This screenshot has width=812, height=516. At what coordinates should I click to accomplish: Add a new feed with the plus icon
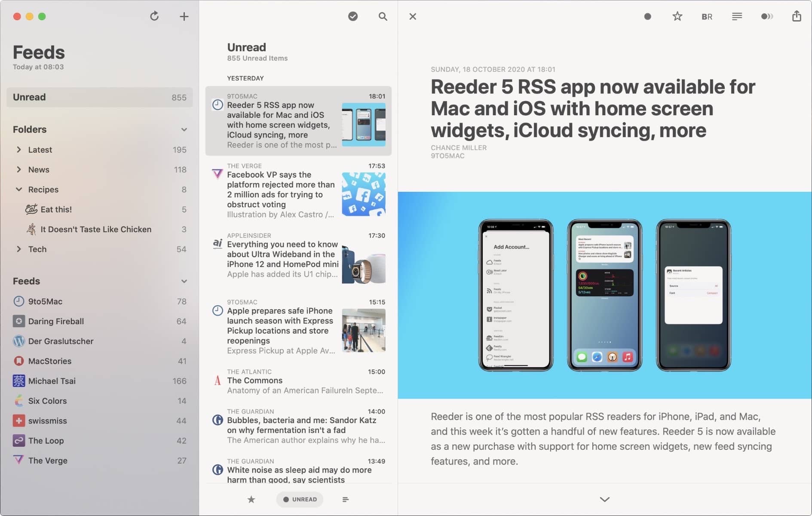(184, 16)
